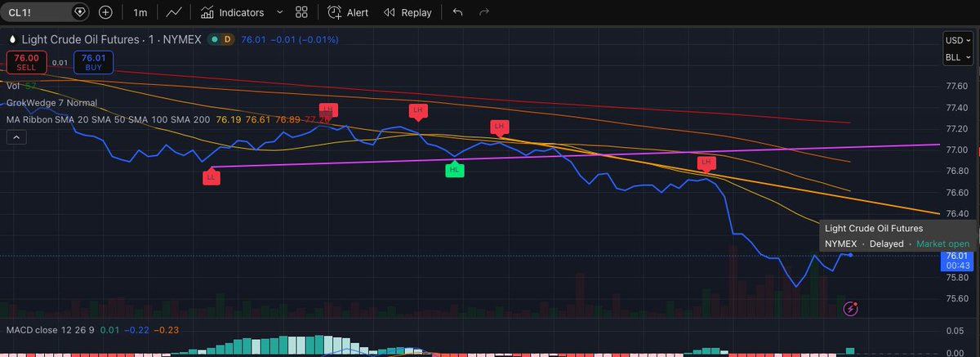Add a symbol with the plus-circle icon
980x357 pixels.
pyautogui.click(x=105, y=12)
